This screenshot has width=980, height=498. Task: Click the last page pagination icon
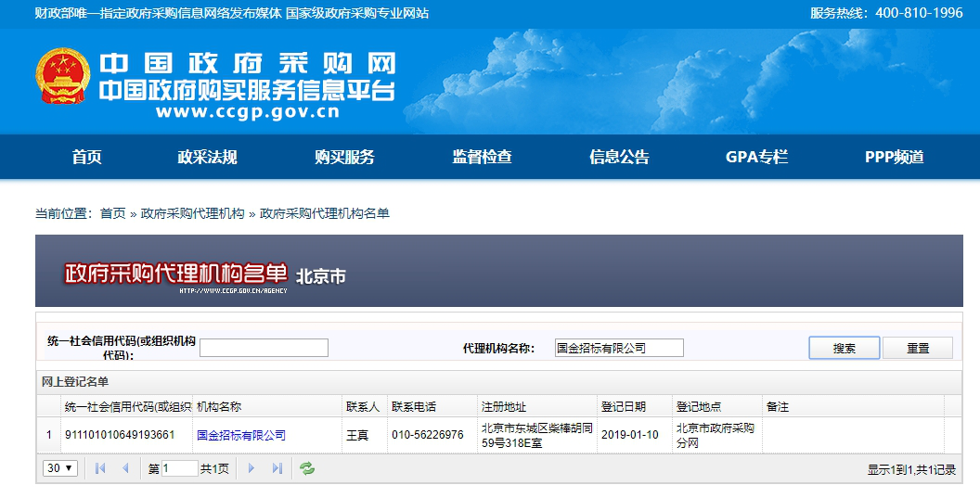[277, 468]
